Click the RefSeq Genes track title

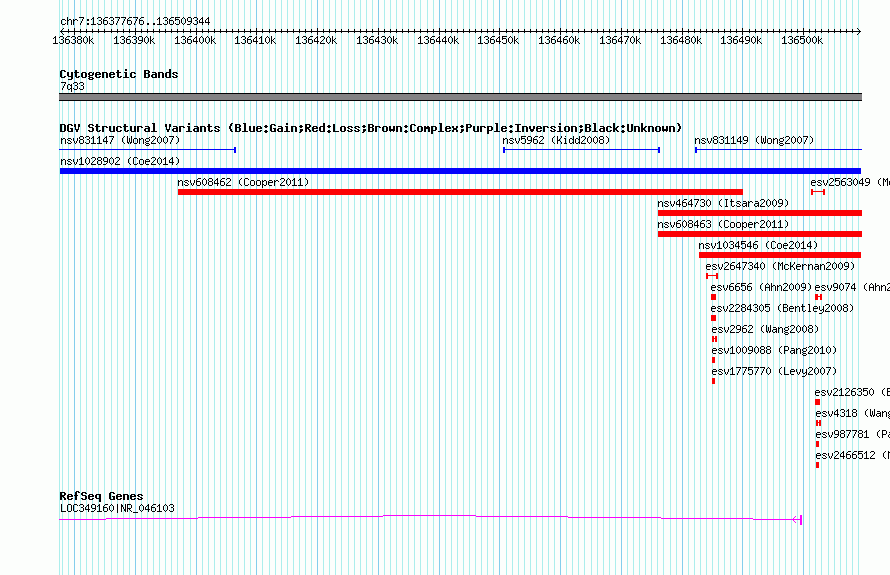coord(101,496)
